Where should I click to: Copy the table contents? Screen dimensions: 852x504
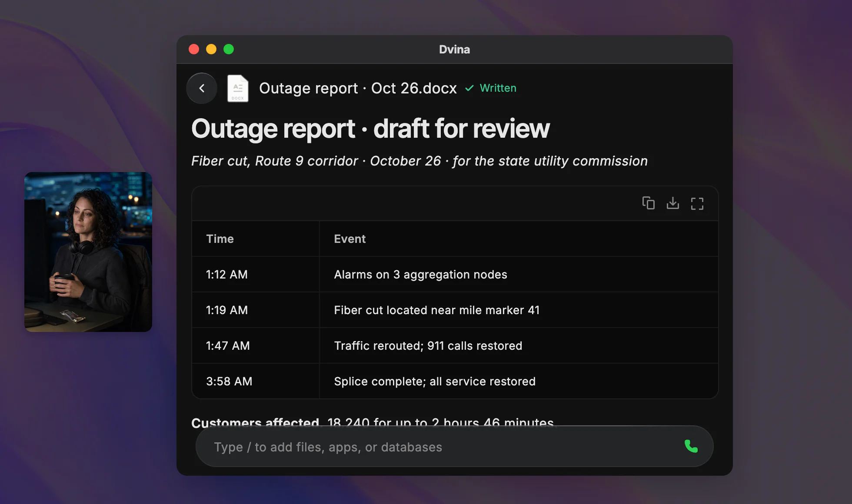[648, 203]
